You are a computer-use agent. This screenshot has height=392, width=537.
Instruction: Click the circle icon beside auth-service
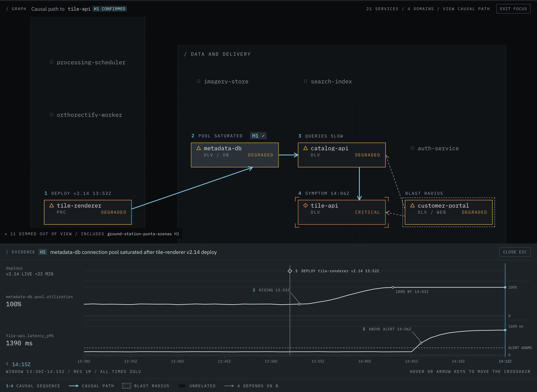point(412,148)
